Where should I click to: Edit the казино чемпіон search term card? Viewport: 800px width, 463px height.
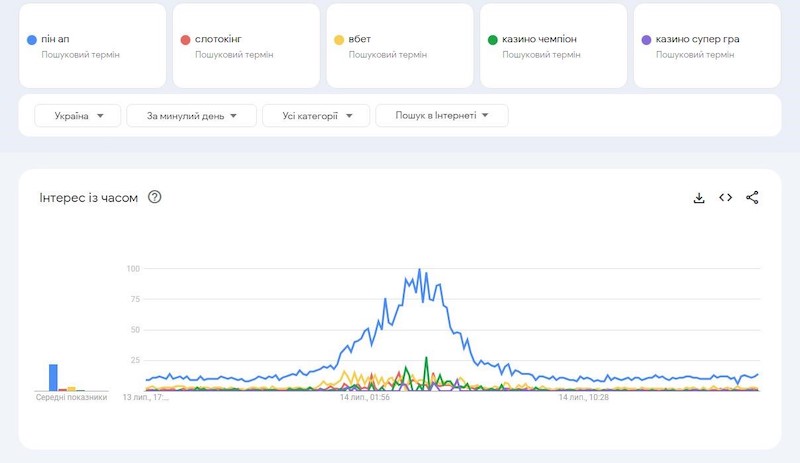(x=553, y=46)
